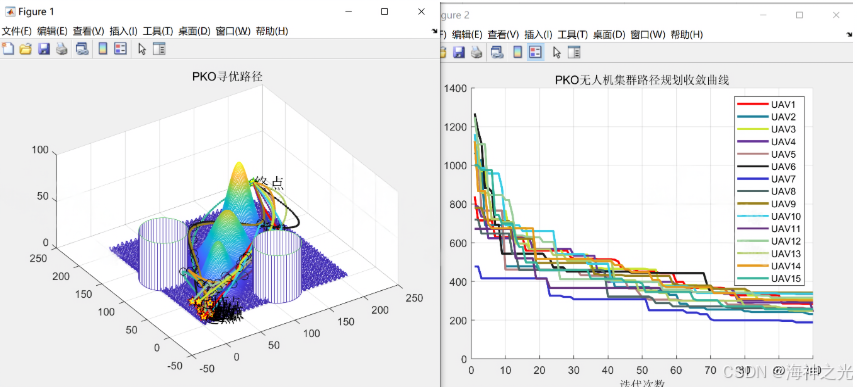Insert Colorbar icon in Figure 2 toolbar
The image size is (857, 387).
[x=518, y=52]
